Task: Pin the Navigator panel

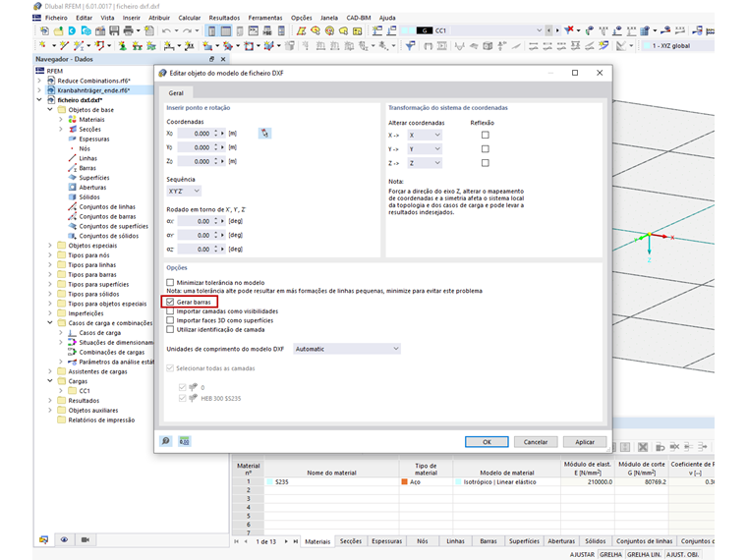Action: 212,59
